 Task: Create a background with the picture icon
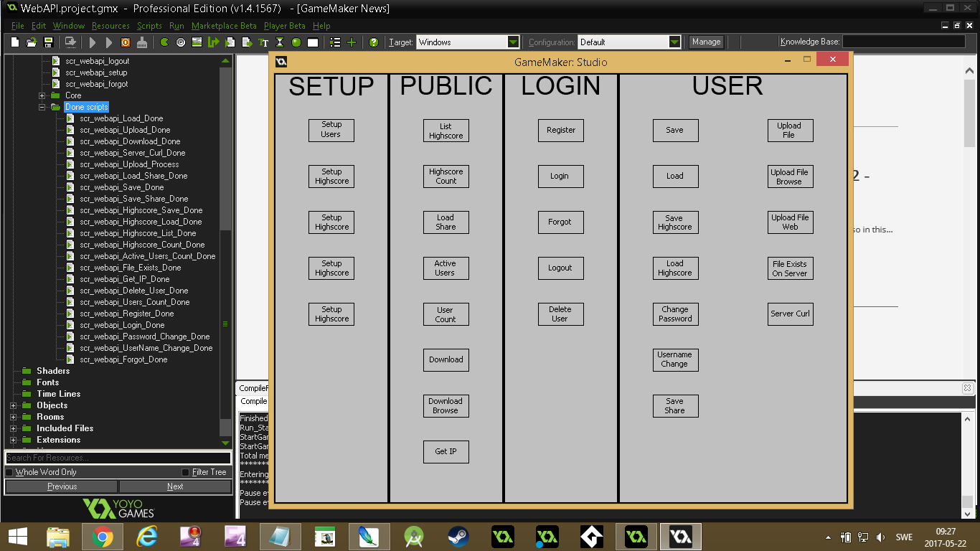click(197, 42)
